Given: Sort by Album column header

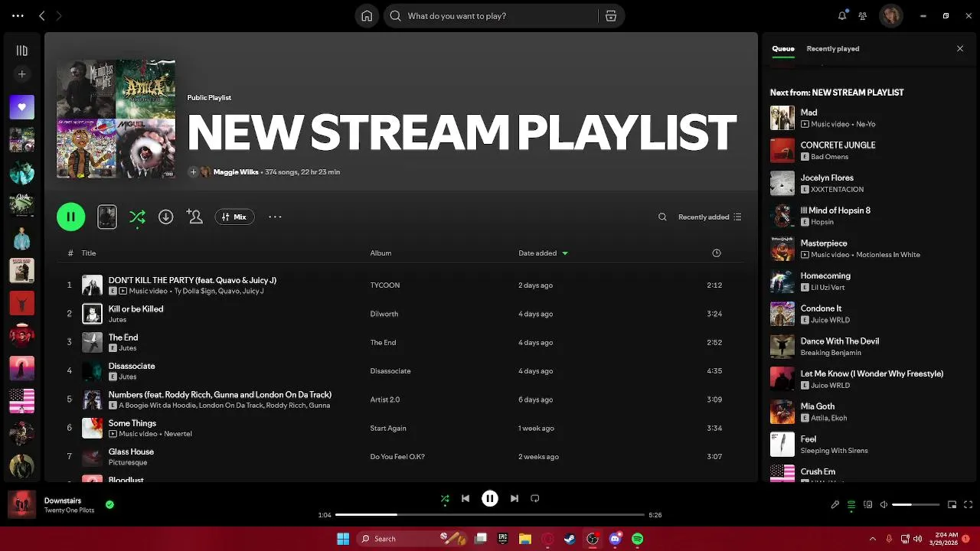Looking at the screenshot, I should [x=381, y=253].
